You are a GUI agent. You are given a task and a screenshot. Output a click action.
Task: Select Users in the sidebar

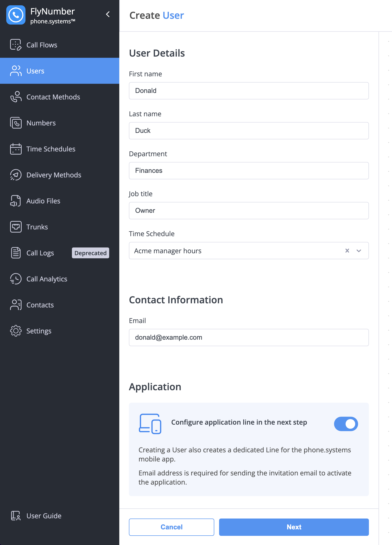pos(60,71)
